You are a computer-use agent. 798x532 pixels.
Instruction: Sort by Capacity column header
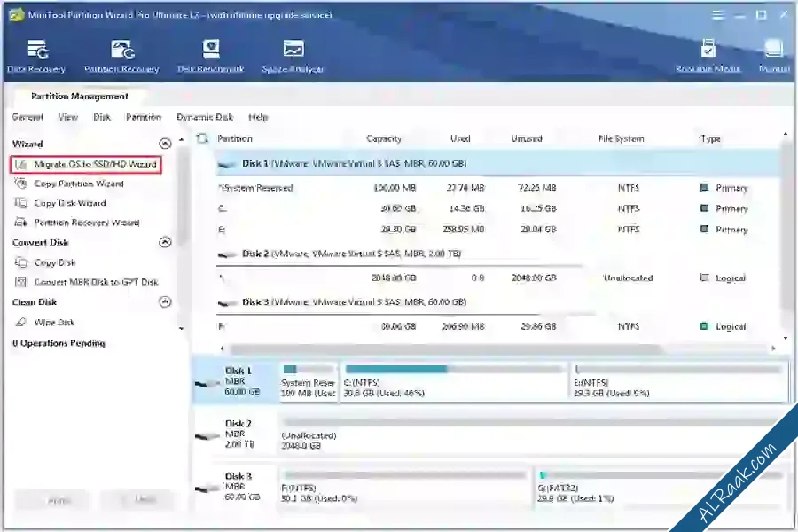384,138
